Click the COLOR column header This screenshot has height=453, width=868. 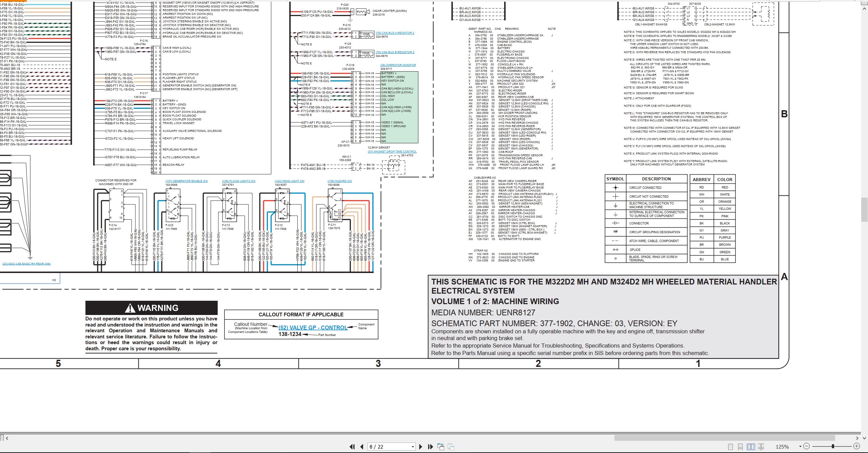pos(725,180)
